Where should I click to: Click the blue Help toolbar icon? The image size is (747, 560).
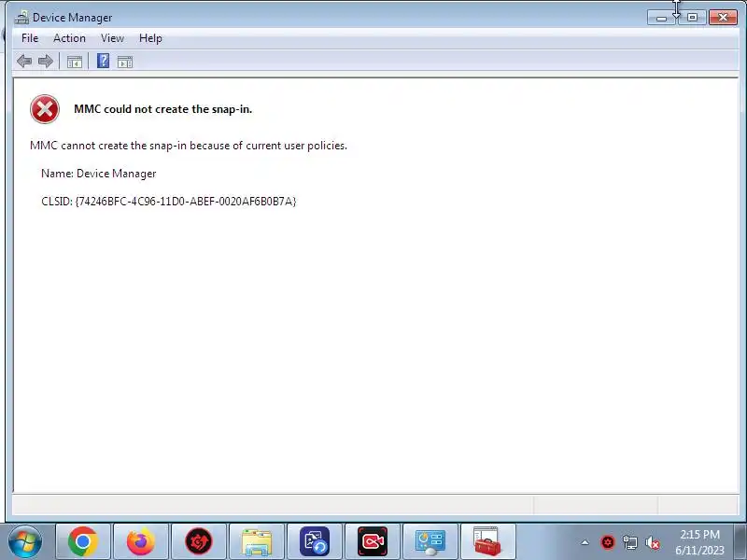click(103, 61)
